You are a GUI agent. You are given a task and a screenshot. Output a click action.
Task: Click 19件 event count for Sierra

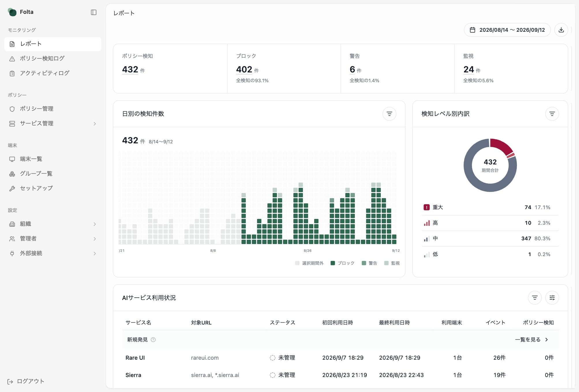point(499,375)
